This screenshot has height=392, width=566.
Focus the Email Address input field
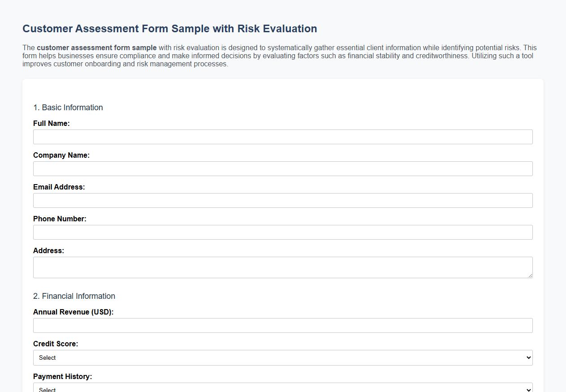283,200
